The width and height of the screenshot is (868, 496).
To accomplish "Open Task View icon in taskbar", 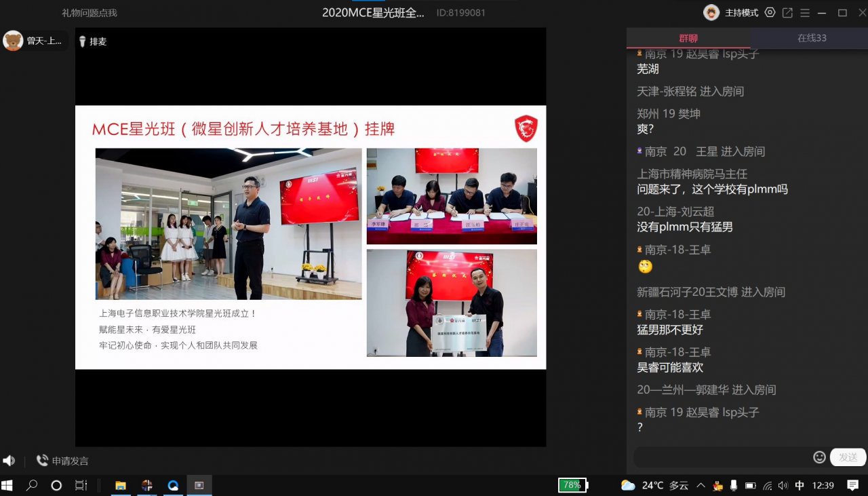I will 81,485.
